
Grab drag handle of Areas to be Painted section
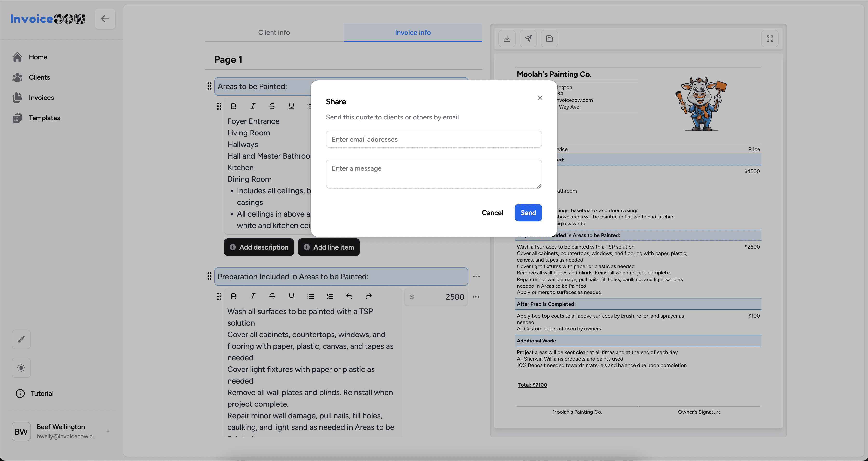[x=209, y=86]
